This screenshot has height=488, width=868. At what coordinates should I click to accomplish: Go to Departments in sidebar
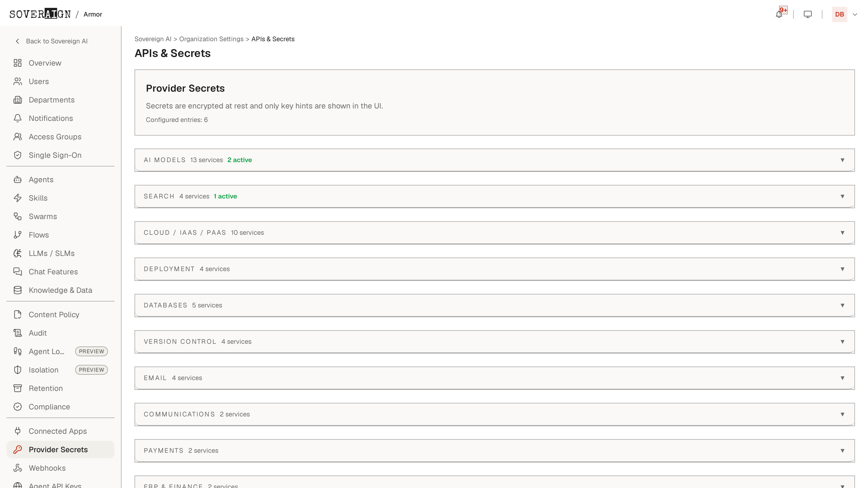point(60,100)
